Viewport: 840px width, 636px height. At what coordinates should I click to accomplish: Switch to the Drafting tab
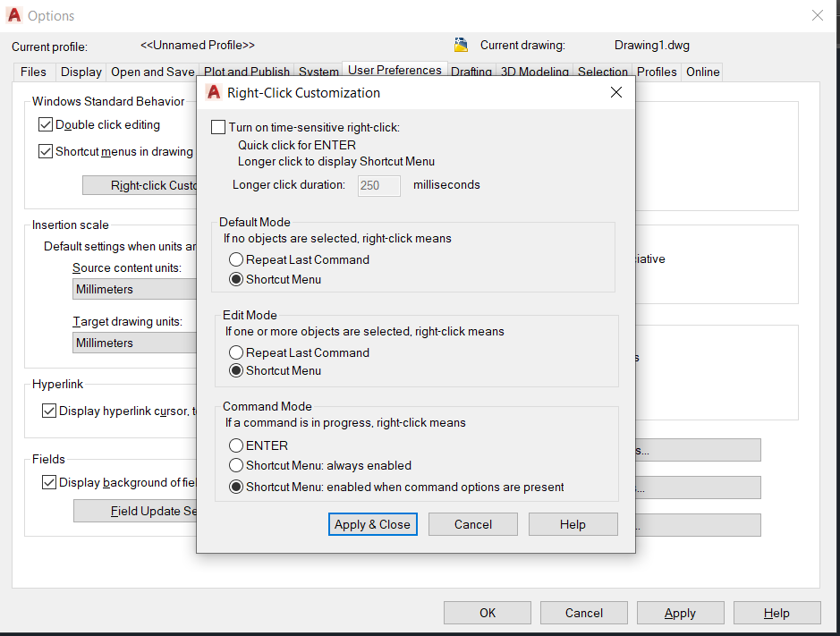pos(471,72)
